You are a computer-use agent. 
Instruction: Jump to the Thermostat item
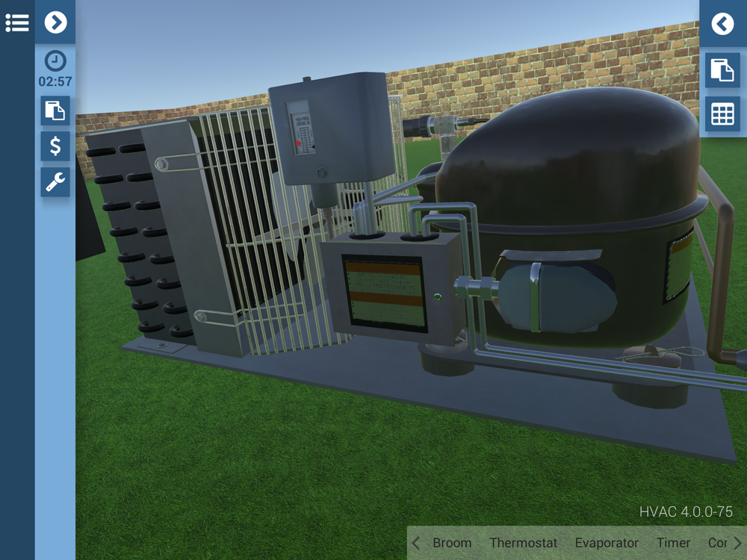(x=523, y=543)
